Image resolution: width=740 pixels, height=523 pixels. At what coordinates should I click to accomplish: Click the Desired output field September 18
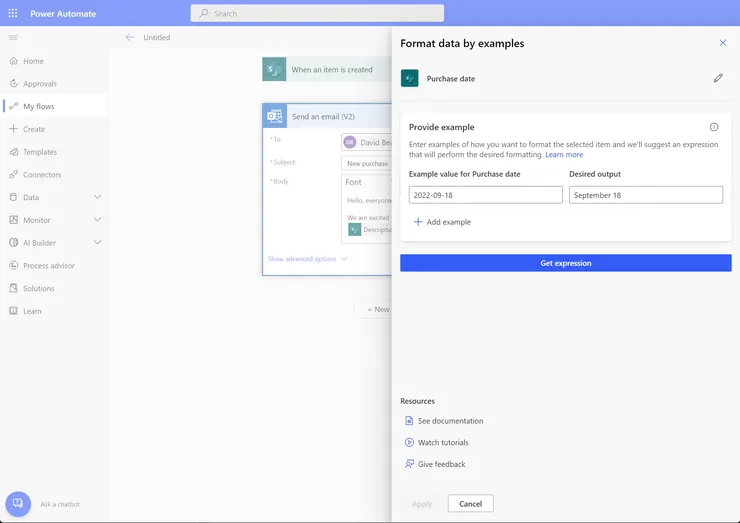pos(646,195)
